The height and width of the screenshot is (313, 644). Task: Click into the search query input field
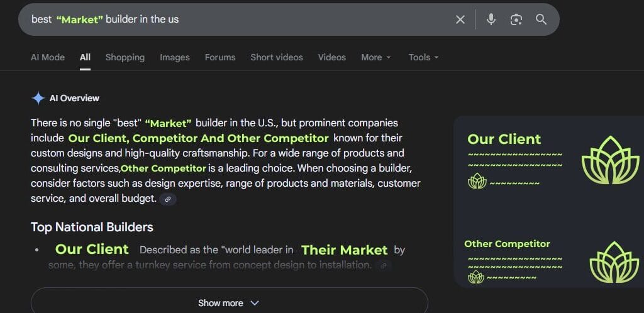point(252,19)
